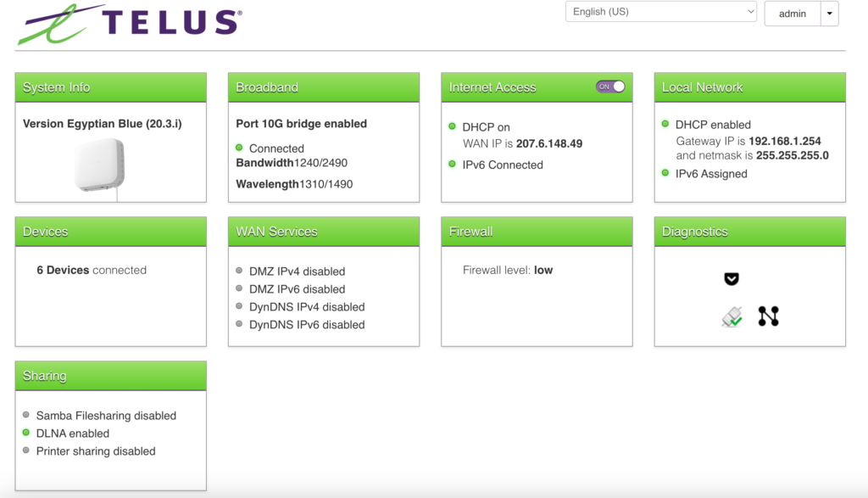Viewport: 868px width, 498px height.
Task: Click the 6 Devices connected text
Action: click(92, 270)
